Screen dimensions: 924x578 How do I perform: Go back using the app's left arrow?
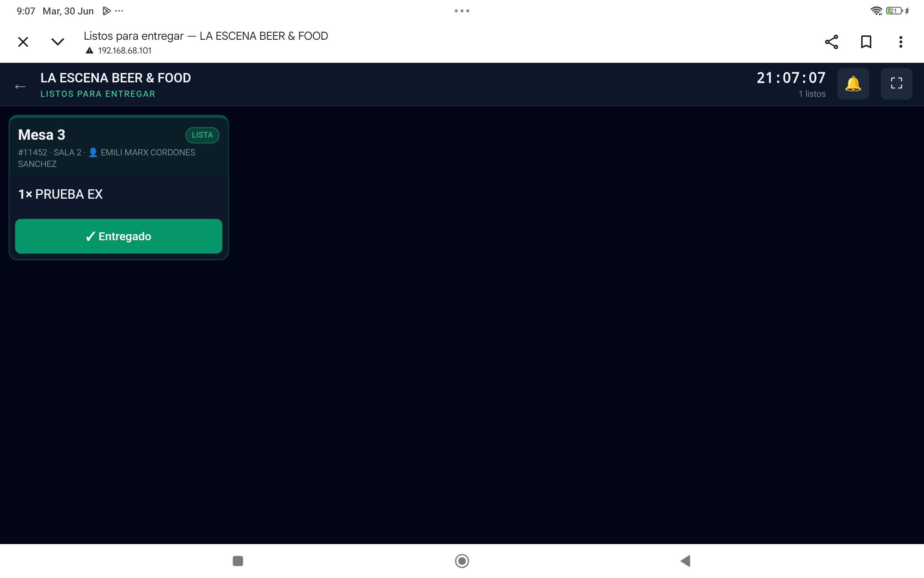[x=20, y=87]
